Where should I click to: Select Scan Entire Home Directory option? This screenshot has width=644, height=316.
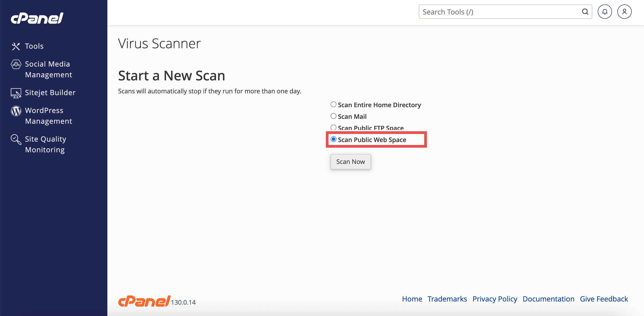pos(333,104)
